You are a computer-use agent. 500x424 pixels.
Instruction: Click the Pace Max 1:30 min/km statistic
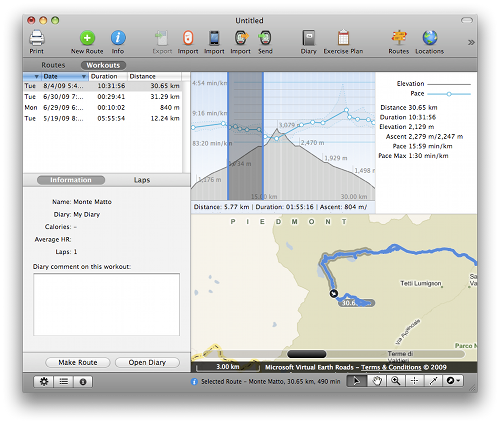(x=413, y=156)
